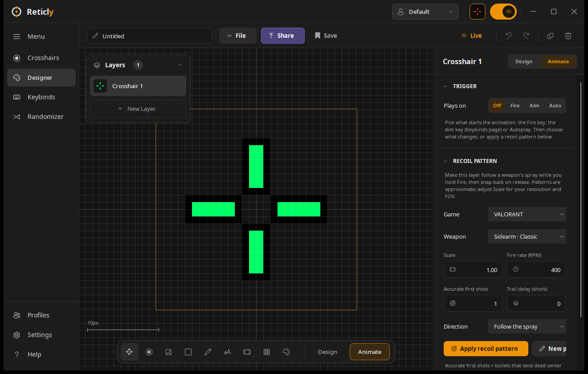Switch to Design mode in bottom toolbar
588x374 pixels.
(327, 352)
